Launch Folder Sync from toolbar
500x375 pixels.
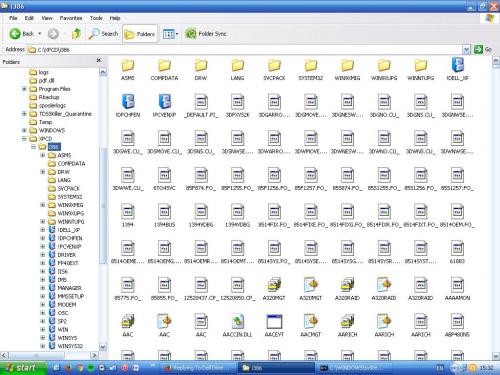point(206,34)
